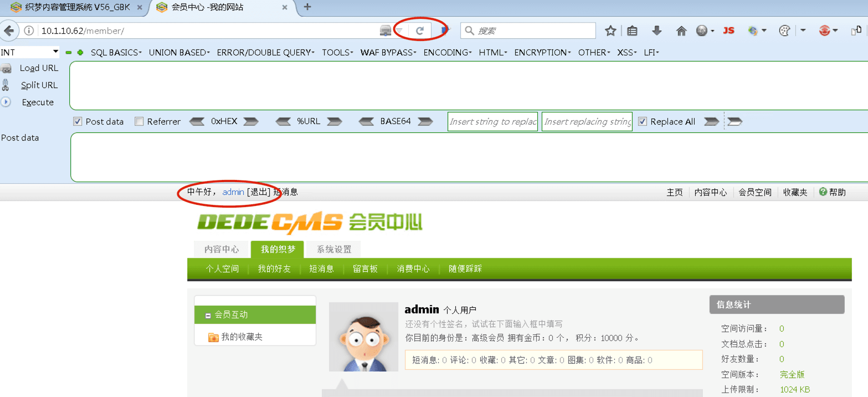This screenshot has width=868, height=397.
Task: Enable the Referrer checkbox
Action: click(x=139, y=121)
